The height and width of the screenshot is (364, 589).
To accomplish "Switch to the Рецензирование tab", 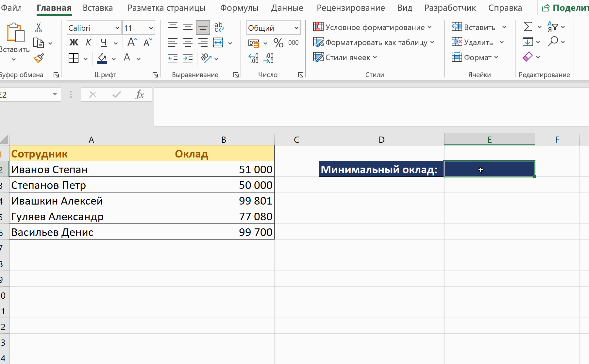I will point(351,8).
